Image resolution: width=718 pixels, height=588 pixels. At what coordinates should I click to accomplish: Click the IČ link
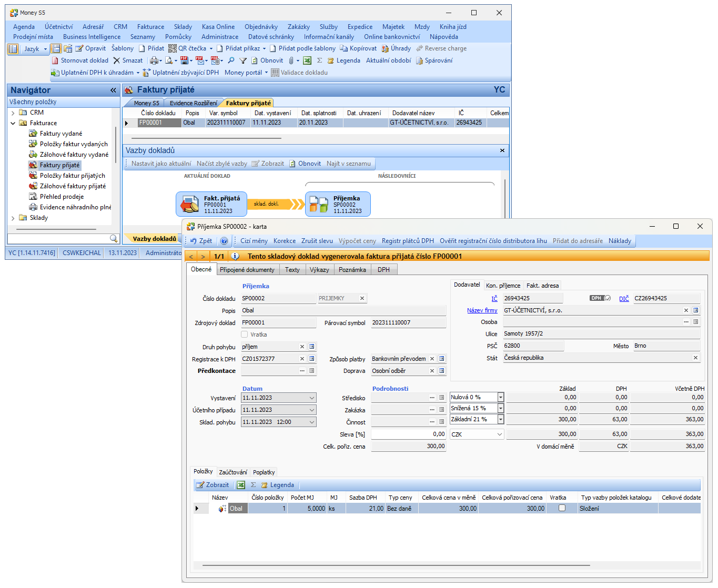coord(494,299)
